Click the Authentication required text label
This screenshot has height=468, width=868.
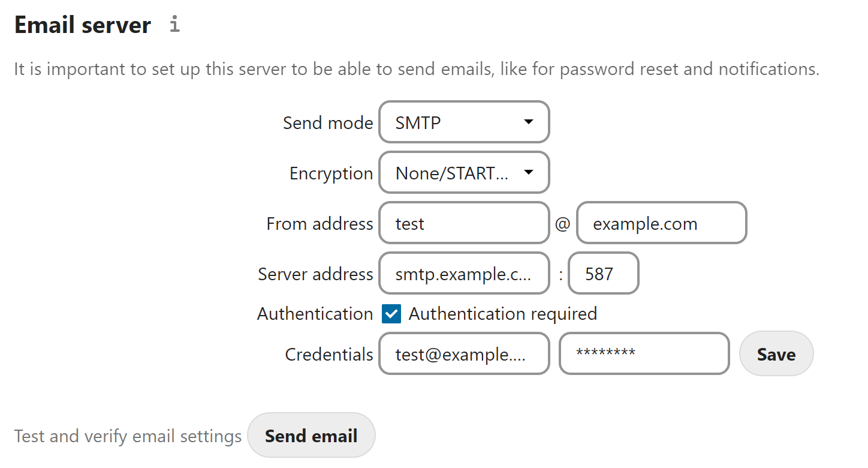tap(502, 313)
